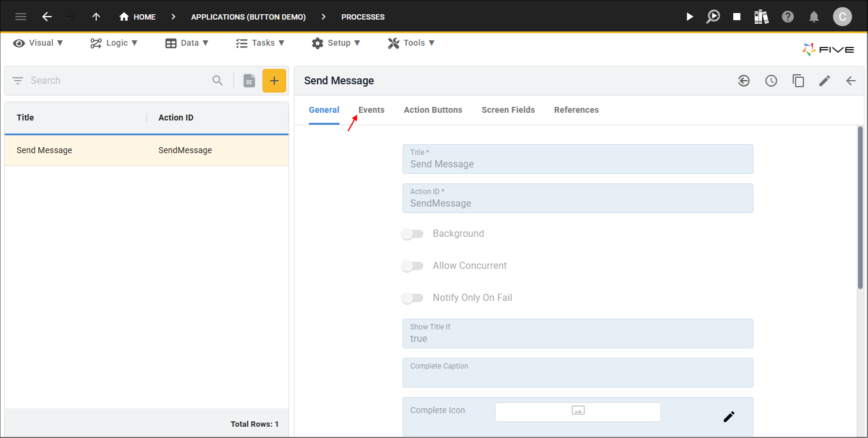Open the Tasks menu
868x438 pixels.
click(x=260, y=43)
